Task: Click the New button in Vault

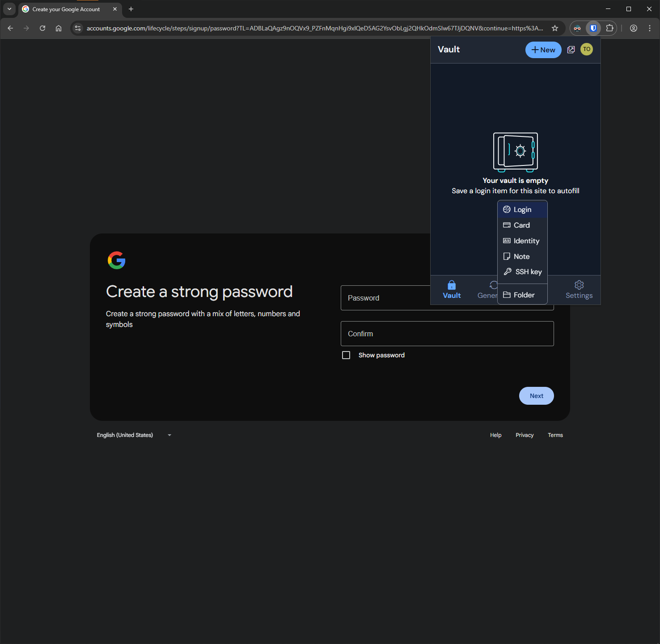Action: click(543, 50)
